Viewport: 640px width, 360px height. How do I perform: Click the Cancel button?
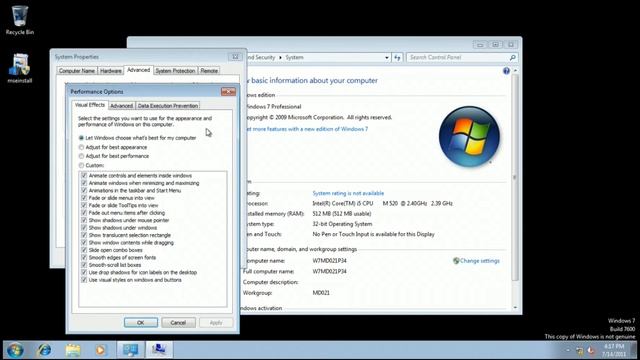click(178, 322)
